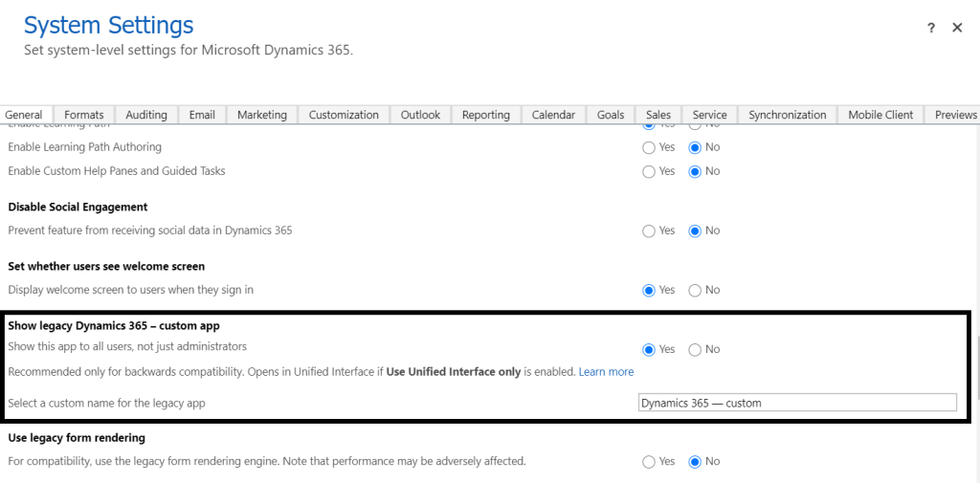Enable Yes for legacy form rendering
Viewport: 980px width, 483px height.
[x=650, y=461]
